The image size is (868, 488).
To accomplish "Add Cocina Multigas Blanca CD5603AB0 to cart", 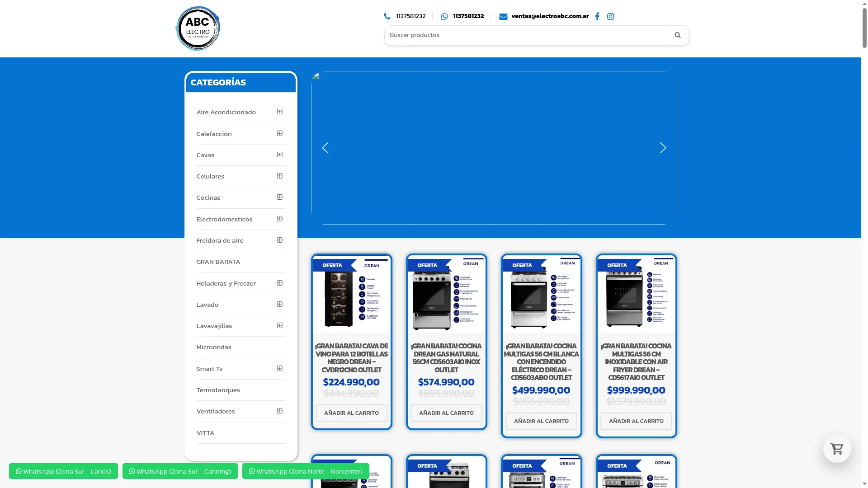I will click(x=541, y=421).
